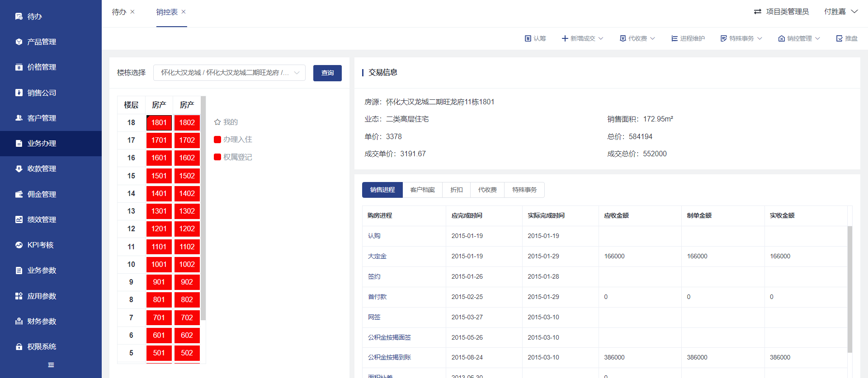Click the room table vertical scrollbar

pos(203,208)
